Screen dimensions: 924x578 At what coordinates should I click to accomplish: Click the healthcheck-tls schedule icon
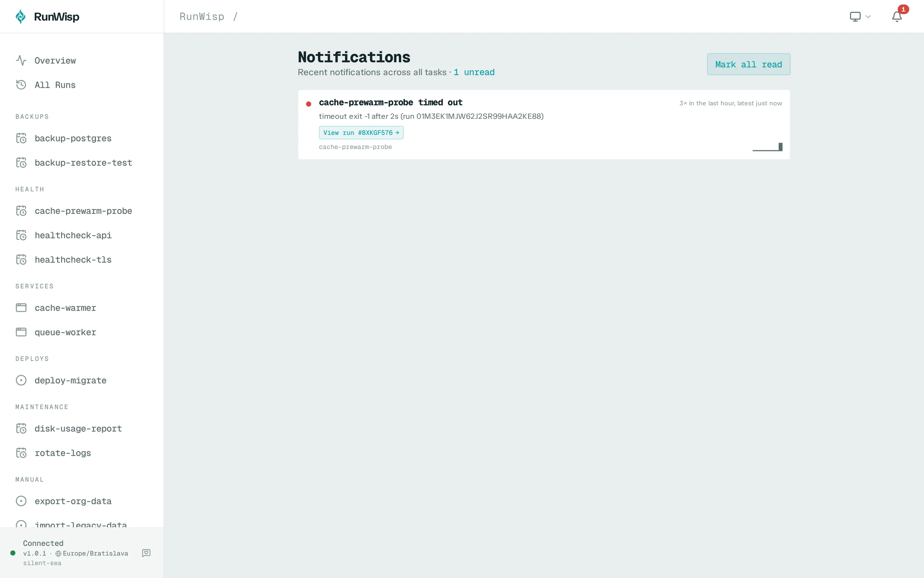21,259
